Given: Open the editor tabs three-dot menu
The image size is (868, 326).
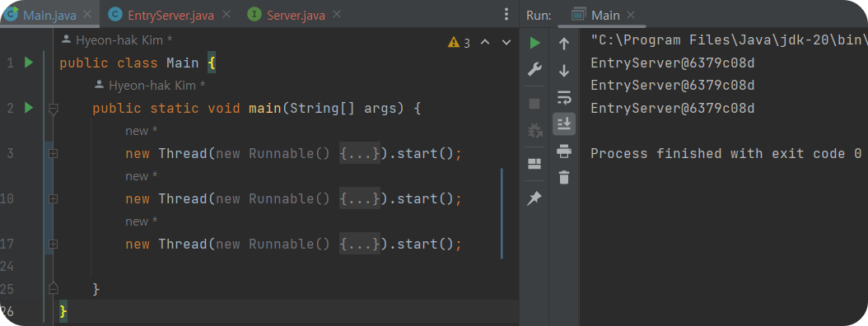Looking at the screenshot, I should [x=506, y=15].
